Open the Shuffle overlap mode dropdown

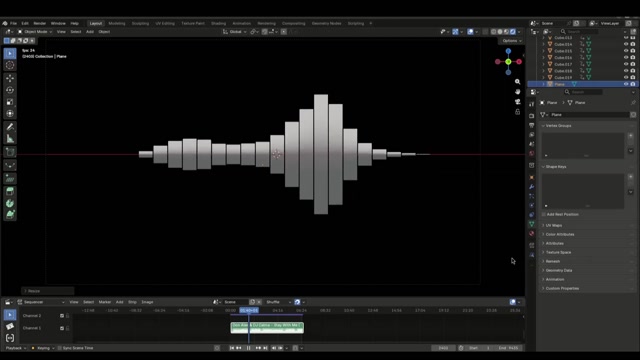(278, 302)
